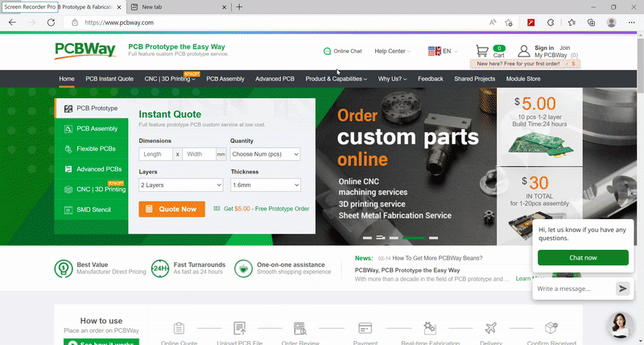This screenshot has height=345, width=644.
Task: Expand the Help Center menu
Action: (x=392, y=51)
